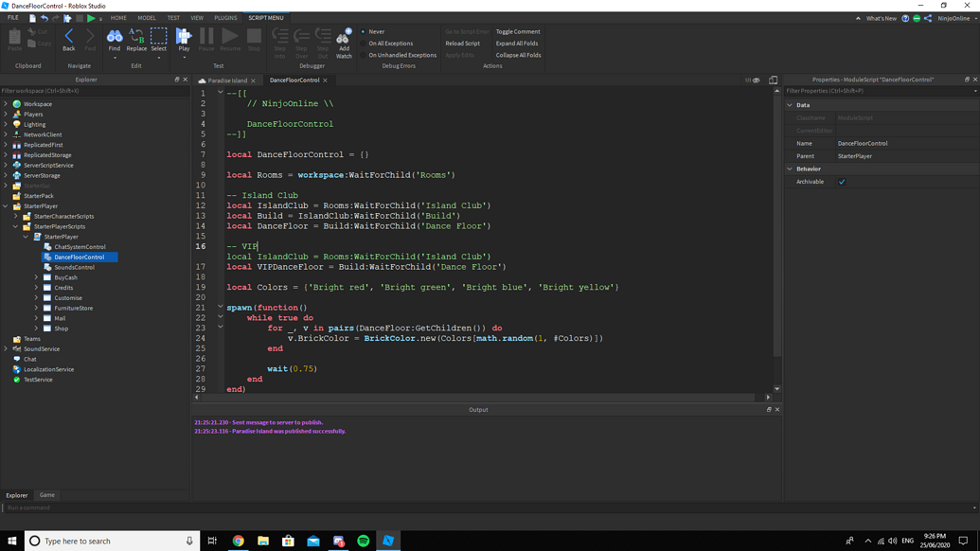The image size is (980, 551).
Task: Collapse the StarterPlayer tree node
Action: (x=6, y=206)
